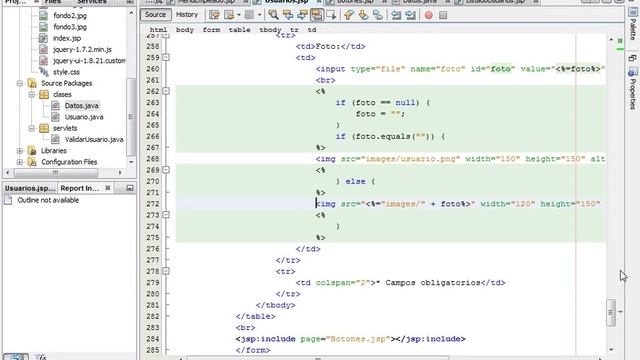Click the projects tree vertical scrollbar thumb
This screenshot has height=360, width=640.
coord(131,116)
